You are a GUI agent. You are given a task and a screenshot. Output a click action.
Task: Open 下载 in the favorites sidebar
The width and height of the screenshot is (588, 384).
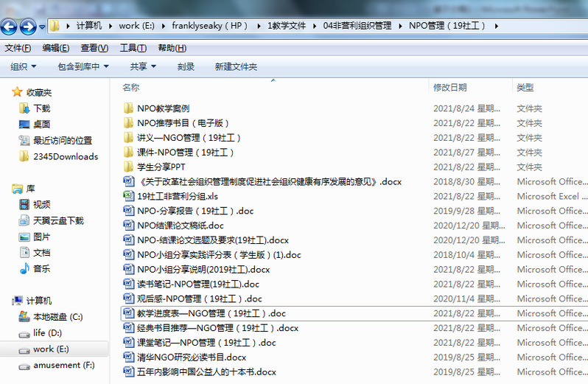41,108
